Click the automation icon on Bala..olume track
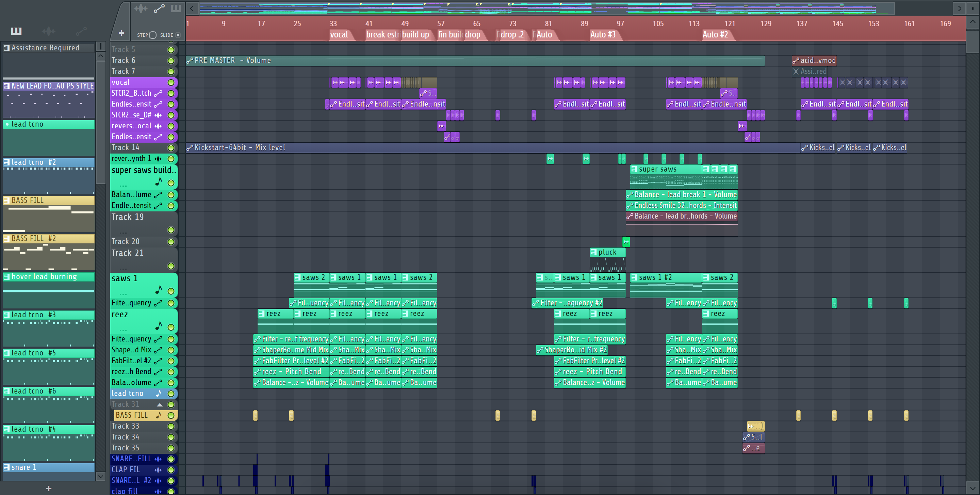Image resolution: width=980 pixels, height=495 pixels. pos(158,383)
